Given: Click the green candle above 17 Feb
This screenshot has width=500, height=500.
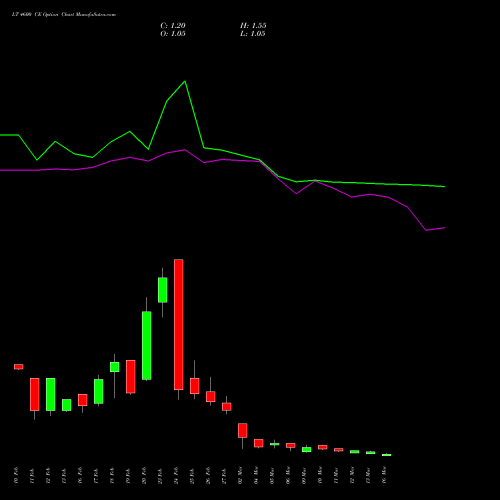Looking at the screenshot, I should (x=99, y=391).
